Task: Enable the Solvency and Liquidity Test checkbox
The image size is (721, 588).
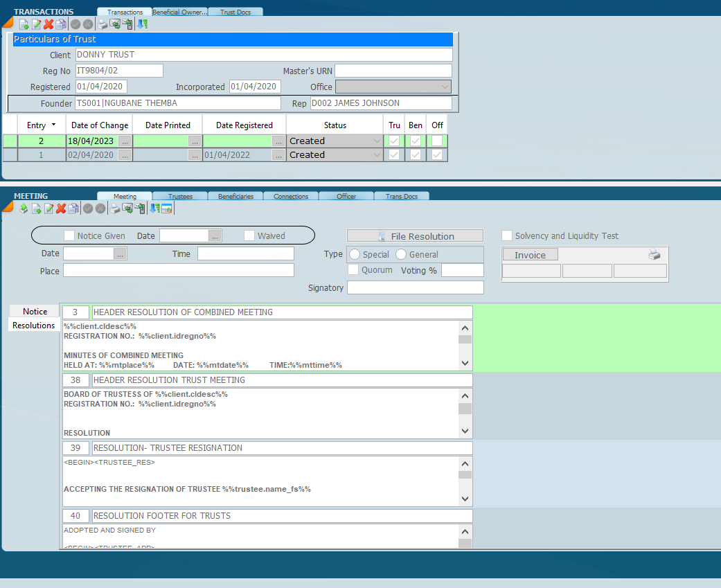Action: point(507,236)
